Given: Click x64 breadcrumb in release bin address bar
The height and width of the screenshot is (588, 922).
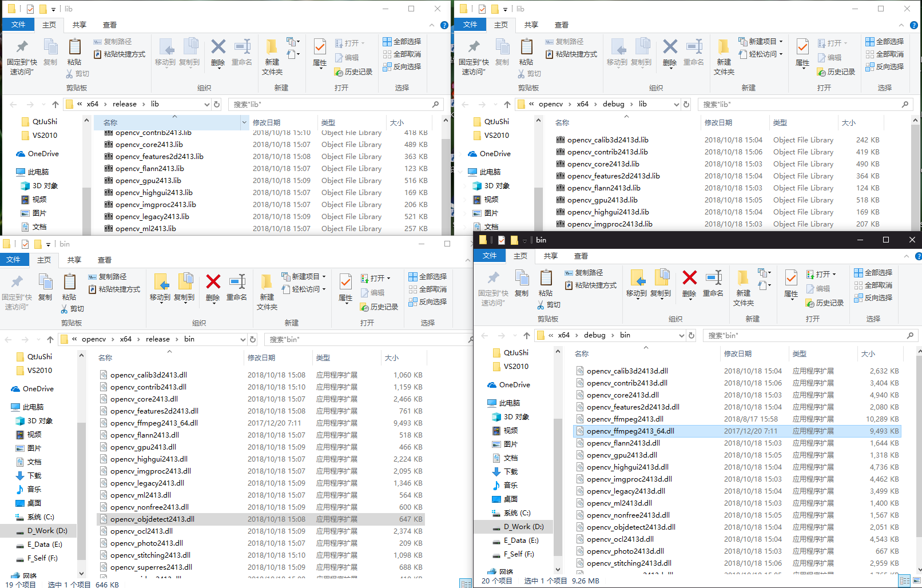Looking at the screenshot, I should point(126,339).
